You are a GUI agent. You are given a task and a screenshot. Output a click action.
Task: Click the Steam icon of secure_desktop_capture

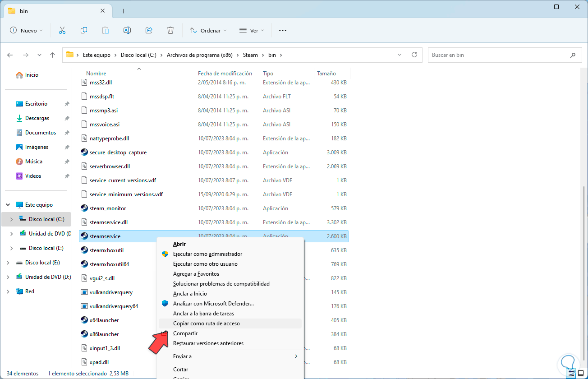click(84, 153)
